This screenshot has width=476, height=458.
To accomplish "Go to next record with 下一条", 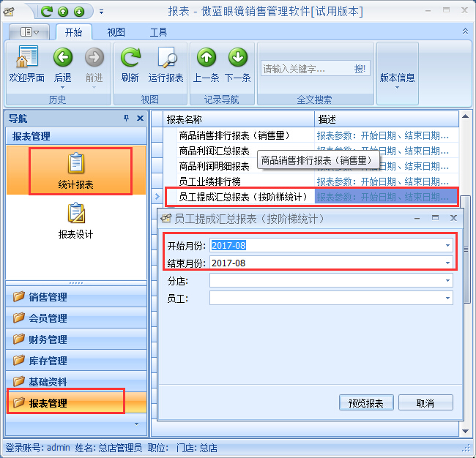I will [238, 57].
